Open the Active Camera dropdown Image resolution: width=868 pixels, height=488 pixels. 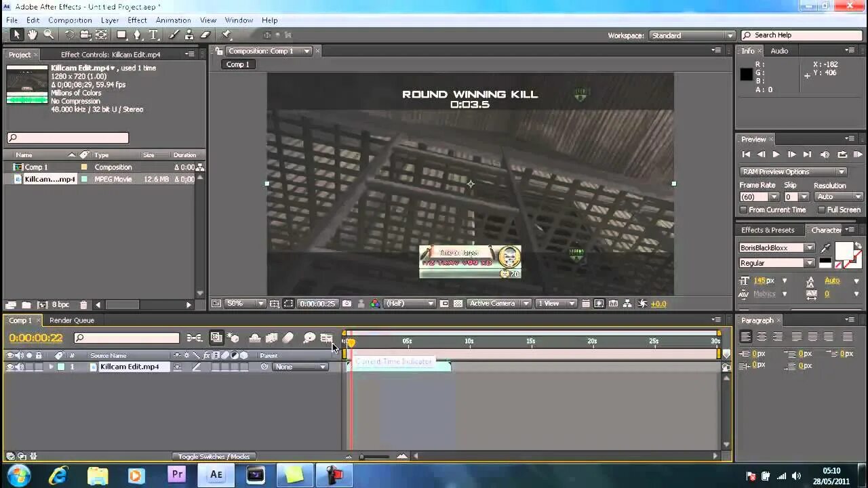pos(498,304)
